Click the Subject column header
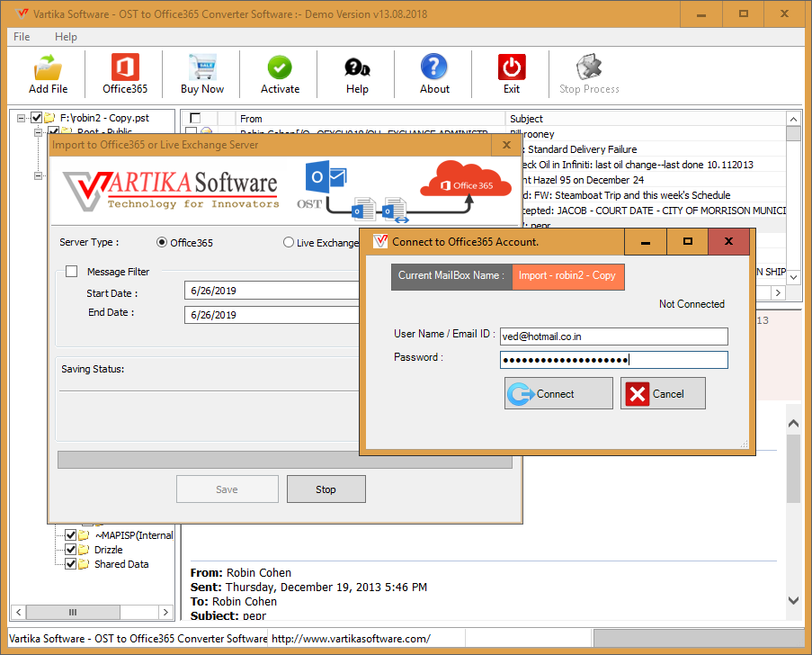Viewport: 812px width, 655px height. point(646,119)
